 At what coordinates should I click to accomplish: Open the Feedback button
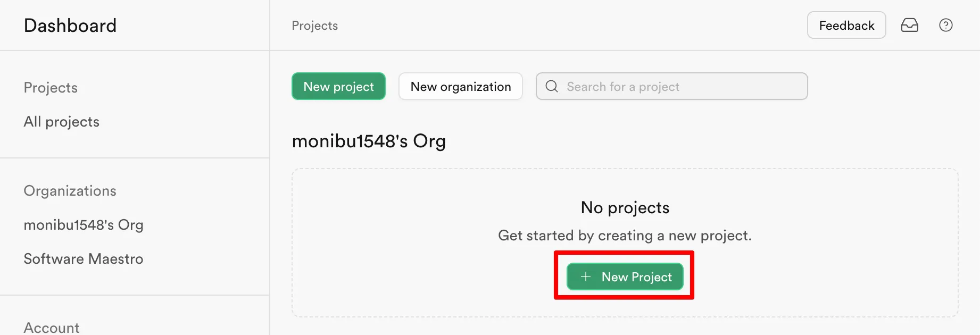click(x=846, y=25)
